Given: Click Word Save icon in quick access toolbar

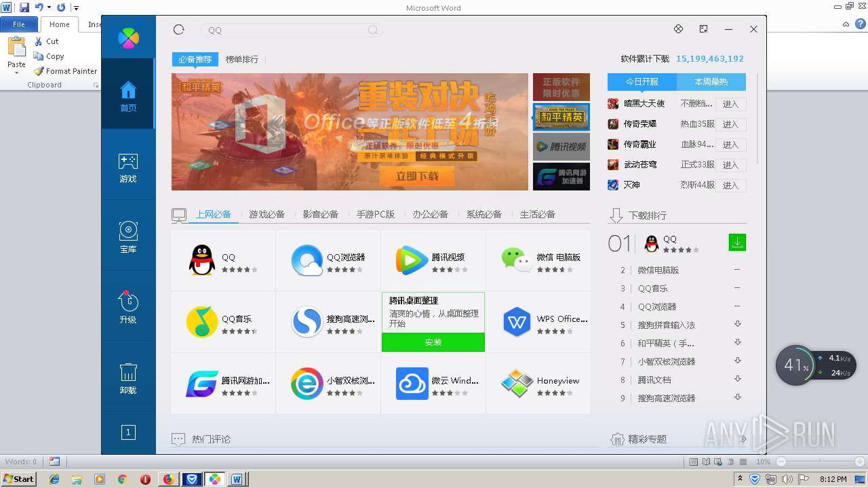Looking at the screenshot, I should pyautogui.click(x=24, y=7).
